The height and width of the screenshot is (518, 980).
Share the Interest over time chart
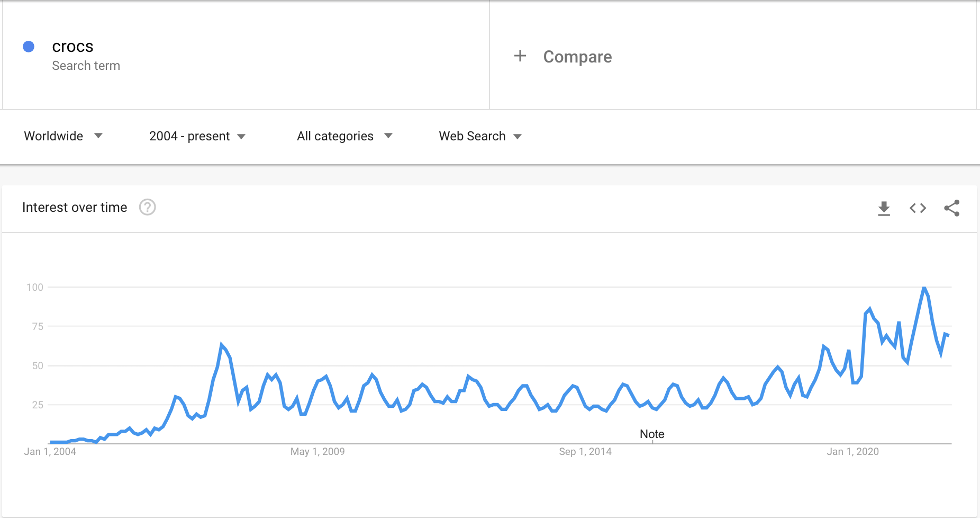click(x=951, y=208)
